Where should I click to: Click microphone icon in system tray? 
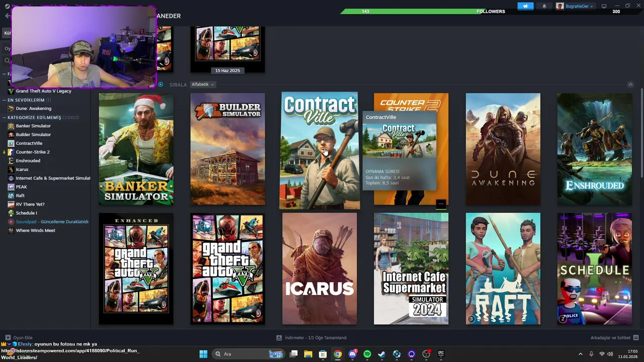click(x=591, y=354)
